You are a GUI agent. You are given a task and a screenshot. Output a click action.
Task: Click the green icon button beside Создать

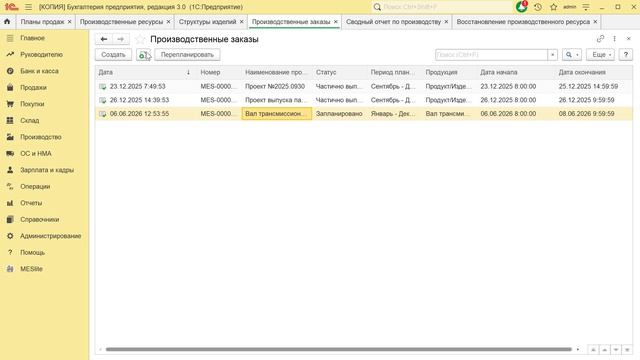tap(143, 55)
